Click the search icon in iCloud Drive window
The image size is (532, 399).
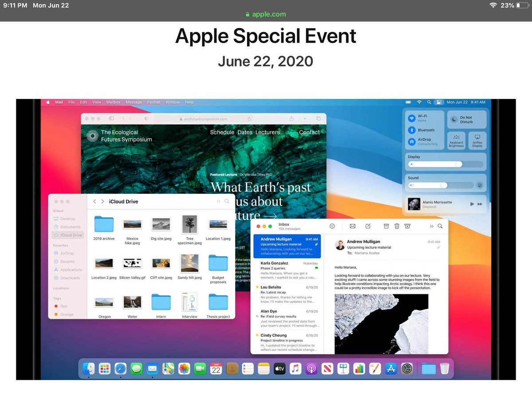point(227,201)
